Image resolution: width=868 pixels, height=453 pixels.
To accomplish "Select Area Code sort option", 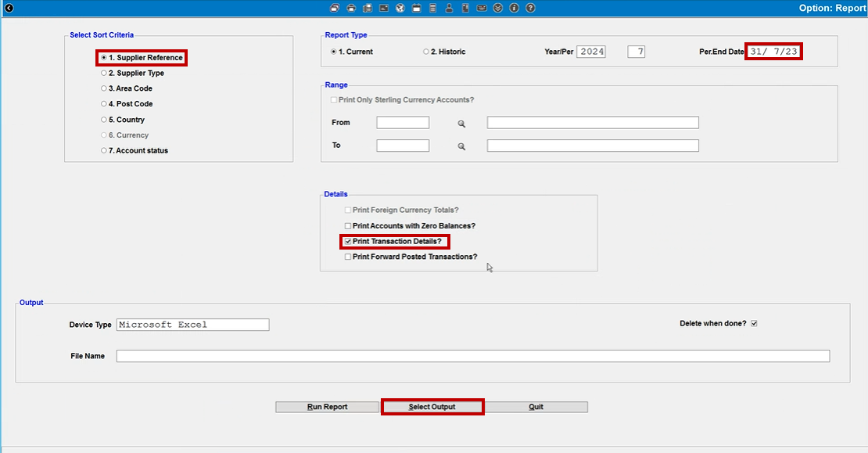I will 126,88.
